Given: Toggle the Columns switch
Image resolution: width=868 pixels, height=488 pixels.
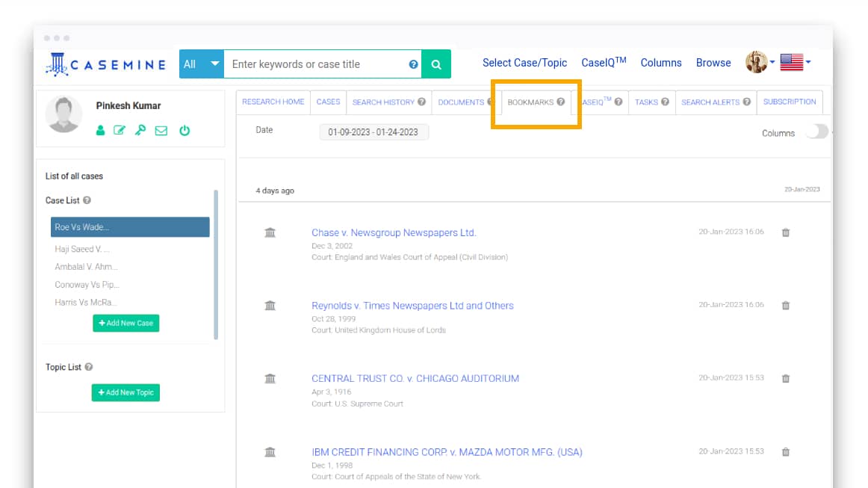Looking at the screenshot, I should click(816, 132).
